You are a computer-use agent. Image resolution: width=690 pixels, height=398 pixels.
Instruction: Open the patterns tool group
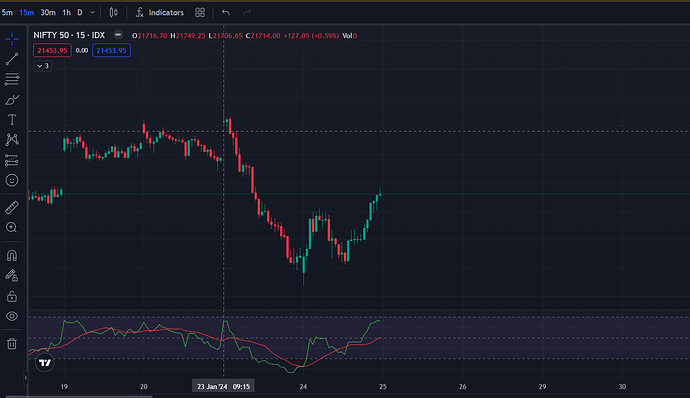click(12, 140)
